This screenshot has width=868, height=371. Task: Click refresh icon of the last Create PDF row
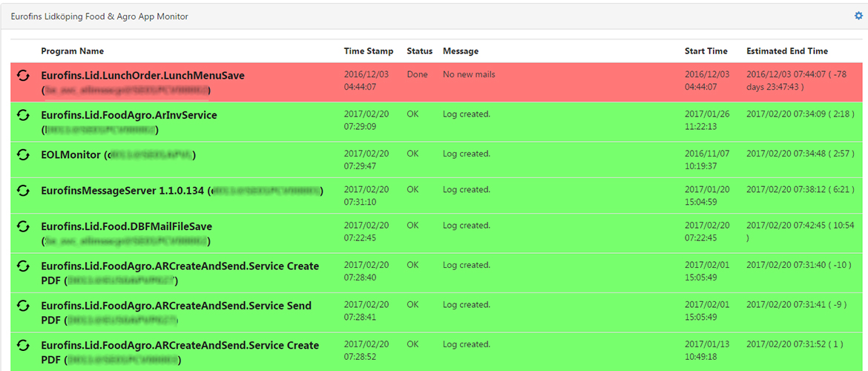tap(23, 345)
